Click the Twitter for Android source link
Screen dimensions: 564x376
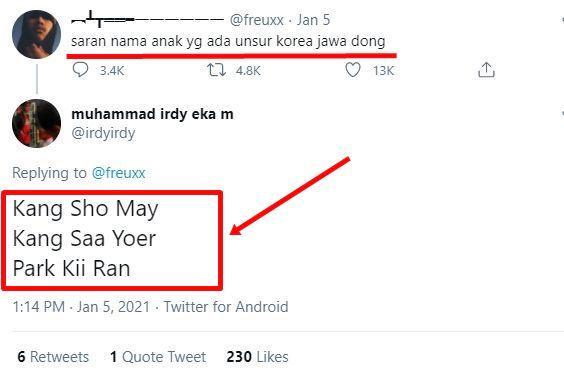pos(226,307)
